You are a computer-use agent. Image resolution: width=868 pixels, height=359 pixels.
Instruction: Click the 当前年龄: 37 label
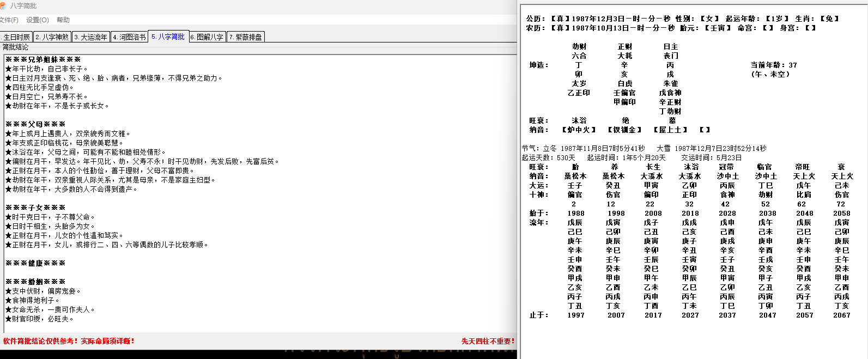(x=774, y=65)
